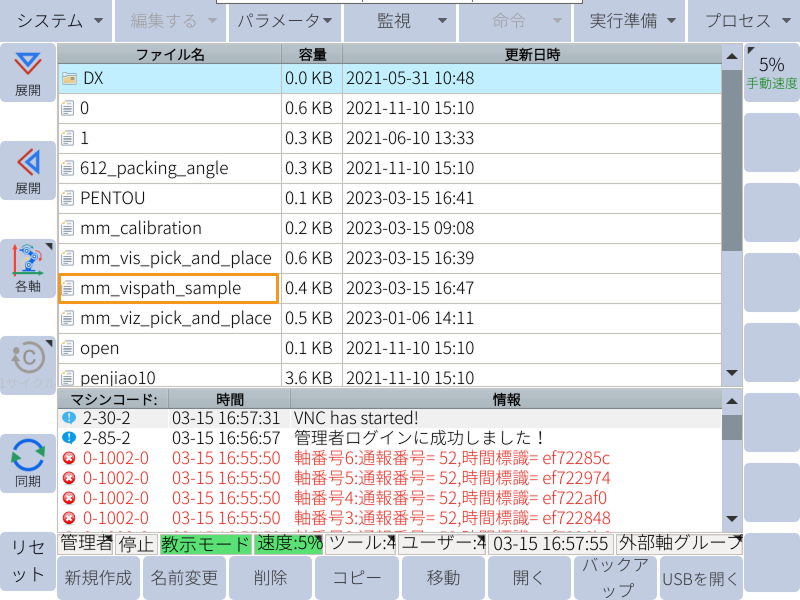Image resolution: width=800 pixels, height=600 pixels.
Task: Click the コピー copy button
Action: pos(357,578)
